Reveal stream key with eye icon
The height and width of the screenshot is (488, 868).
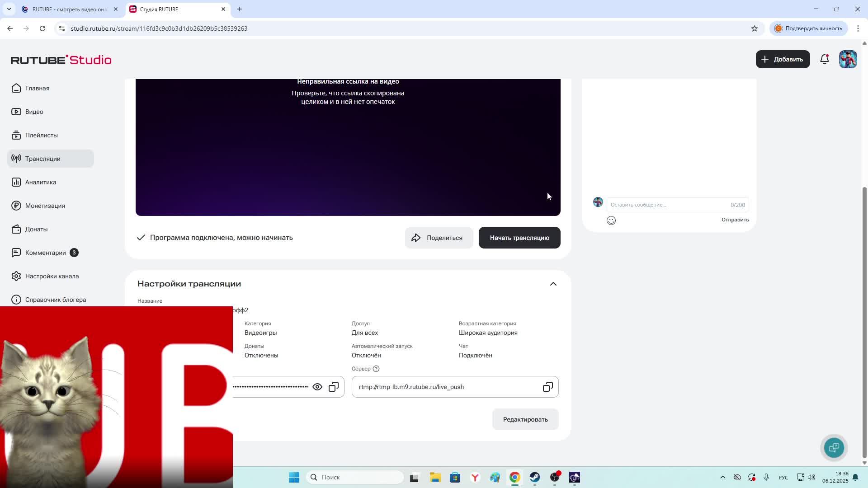[317, 387]
